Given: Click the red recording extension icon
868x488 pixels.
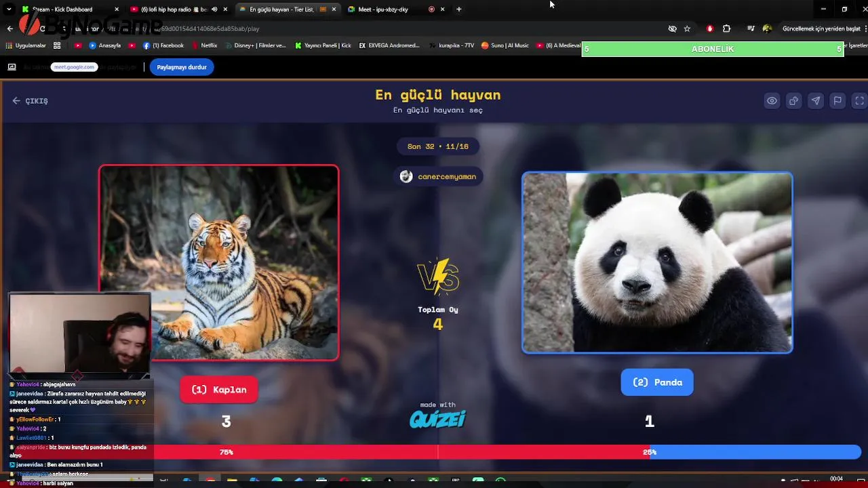Looking at the screenshot, I should (x=710, y=28).
